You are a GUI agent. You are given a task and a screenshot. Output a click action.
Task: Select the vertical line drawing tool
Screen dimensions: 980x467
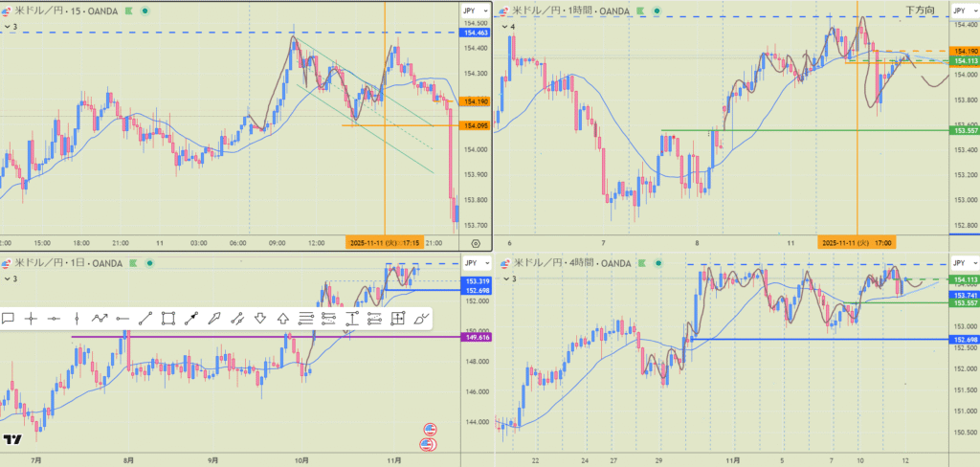(x=77, y=319)
